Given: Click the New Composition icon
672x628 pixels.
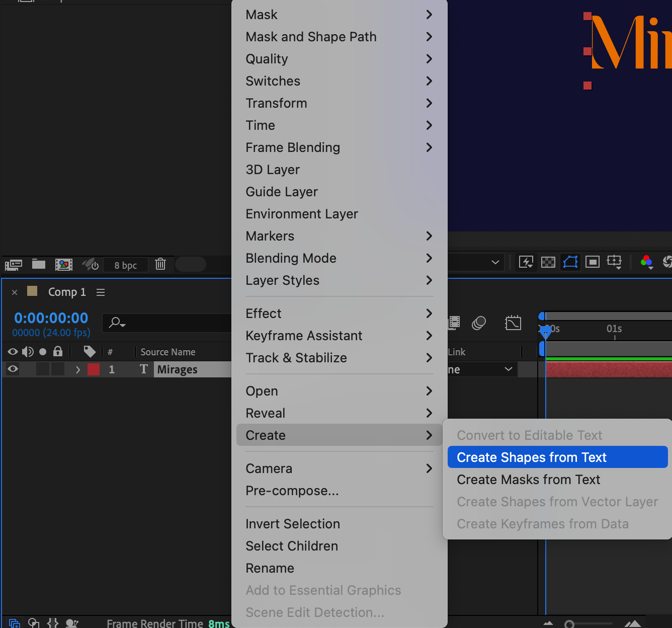Looking at the screenshot, I should (x=64, y=264).
